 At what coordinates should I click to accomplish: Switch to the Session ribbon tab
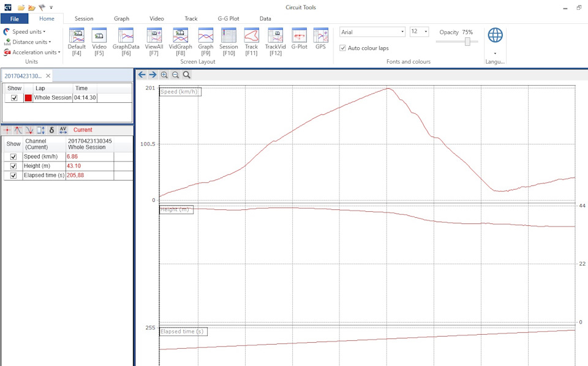click(84, 19)
